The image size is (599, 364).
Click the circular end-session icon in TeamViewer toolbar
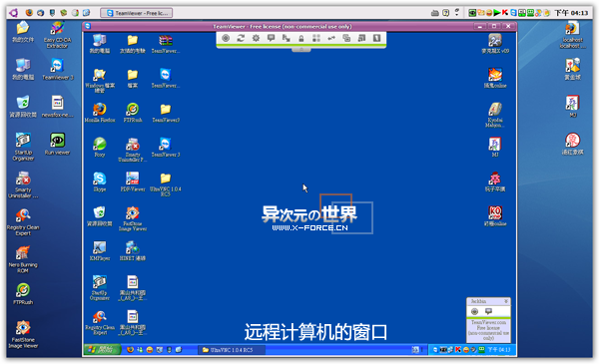(226, 38)
